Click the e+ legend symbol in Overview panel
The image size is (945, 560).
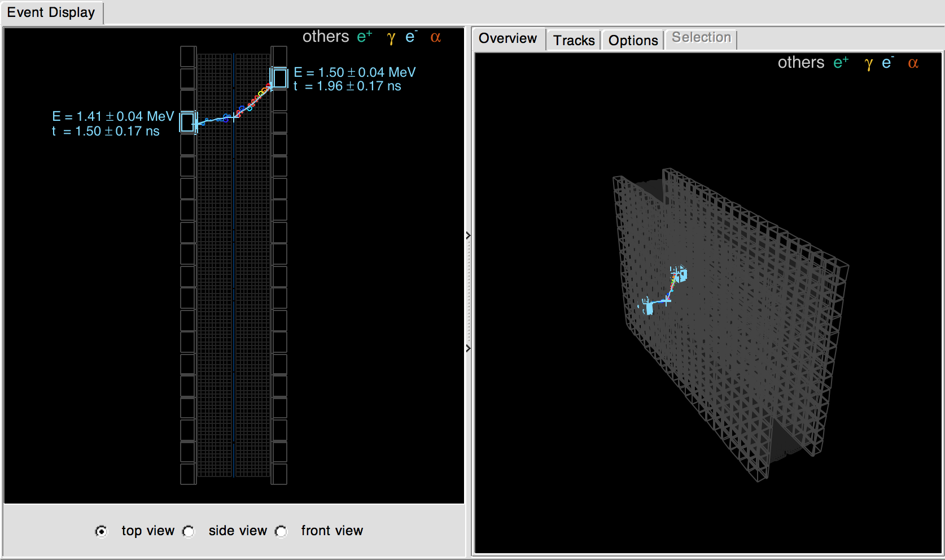click(841, 63)
